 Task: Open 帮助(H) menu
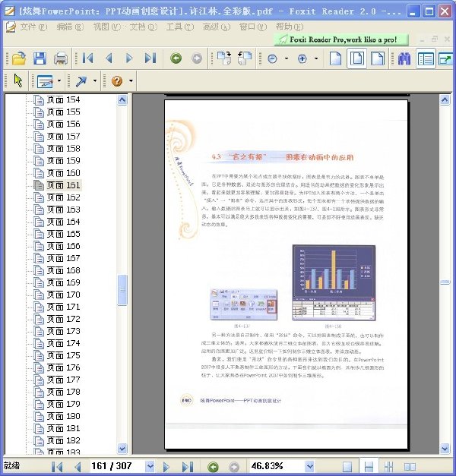[289, 27]
